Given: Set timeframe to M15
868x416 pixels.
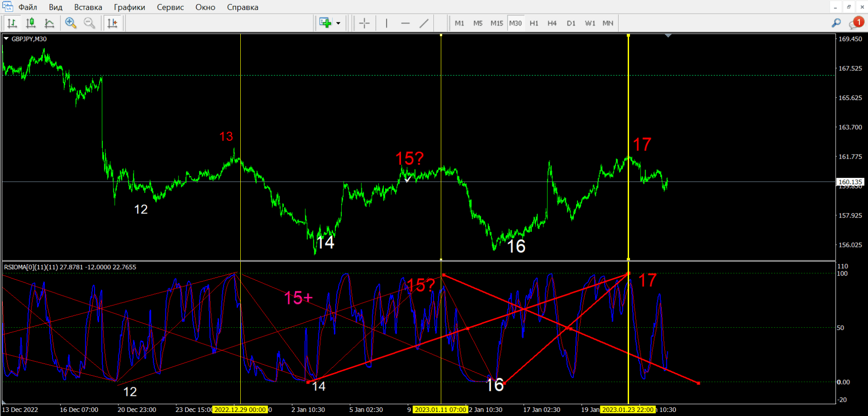Looking at the screenshot, I should click(x=497, y=23).
